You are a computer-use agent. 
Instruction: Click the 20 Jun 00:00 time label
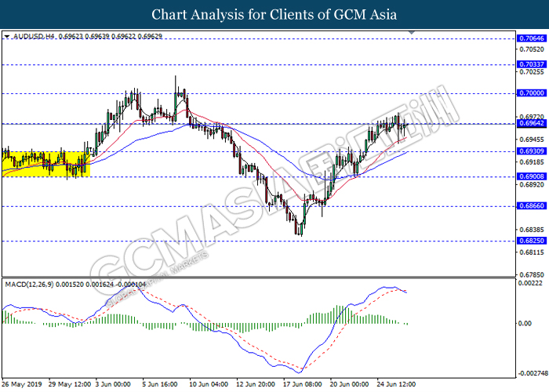click(x=349, y=384)
